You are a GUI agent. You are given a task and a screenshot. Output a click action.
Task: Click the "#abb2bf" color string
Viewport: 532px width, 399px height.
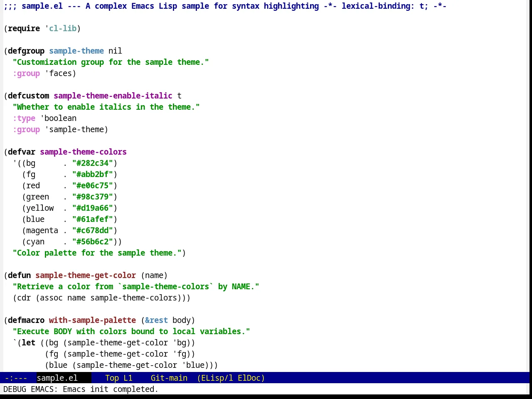[x=92, y=174]
